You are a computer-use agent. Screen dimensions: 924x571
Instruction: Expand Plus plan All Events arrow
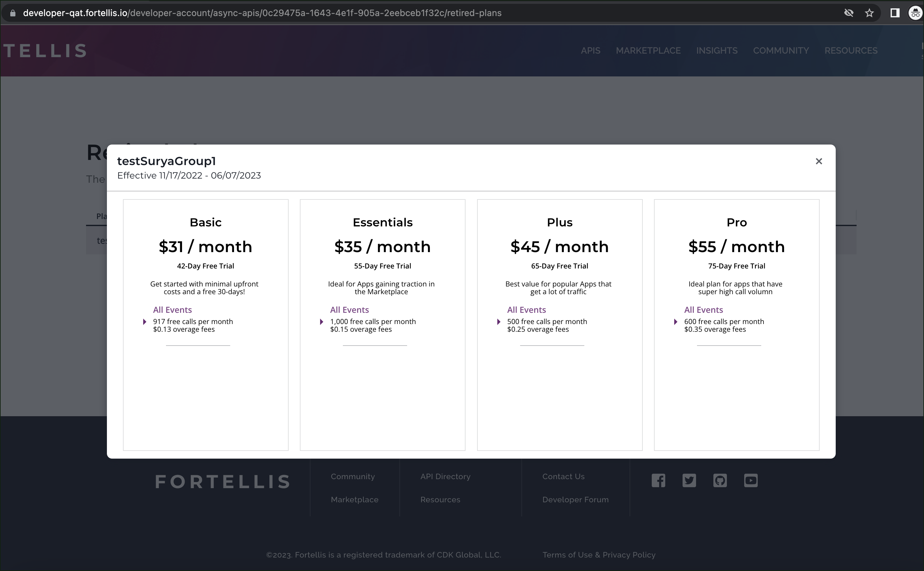pos(499,322)
